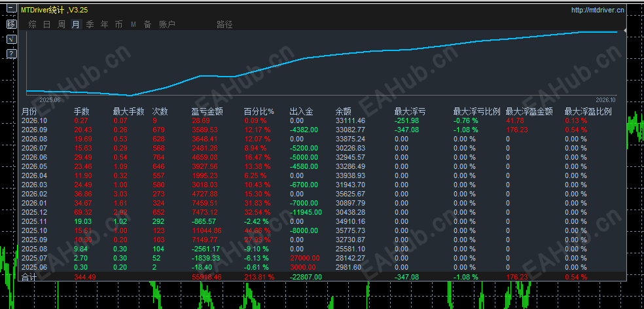Click the balance value 33111.46
The image size is (644, 309).
pos(350,121)
